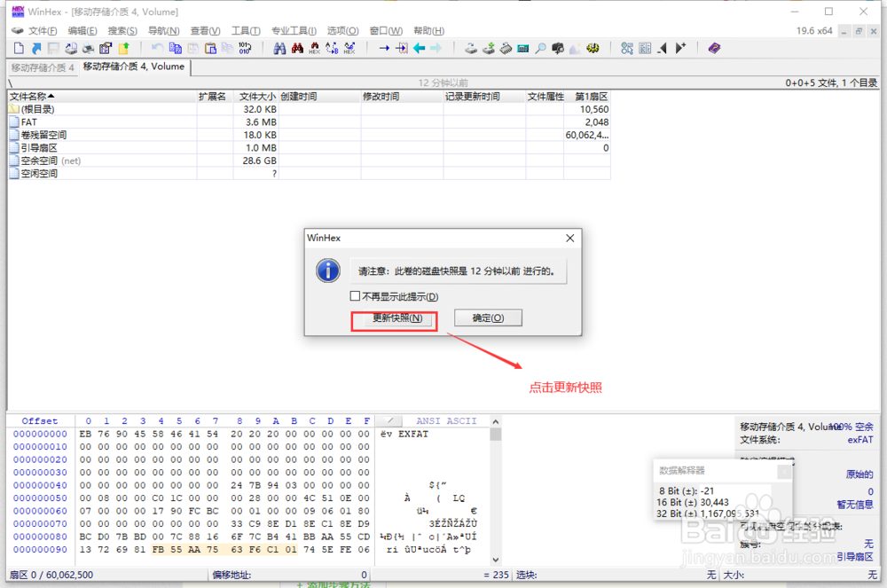Viewport: 887px width, 588px height.
Task: Select the 引导扇区 row
Action: (309, 148)
